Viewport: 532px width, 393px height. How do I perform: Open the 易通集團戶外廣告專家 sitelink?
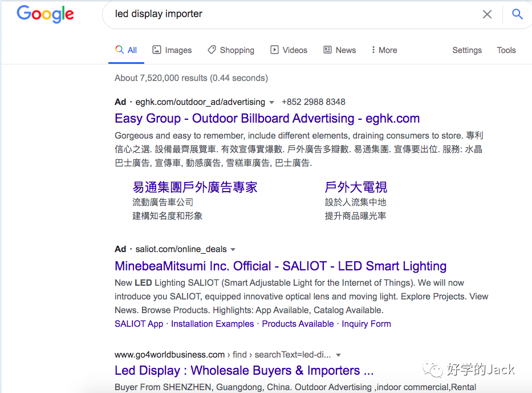(195, 187)
